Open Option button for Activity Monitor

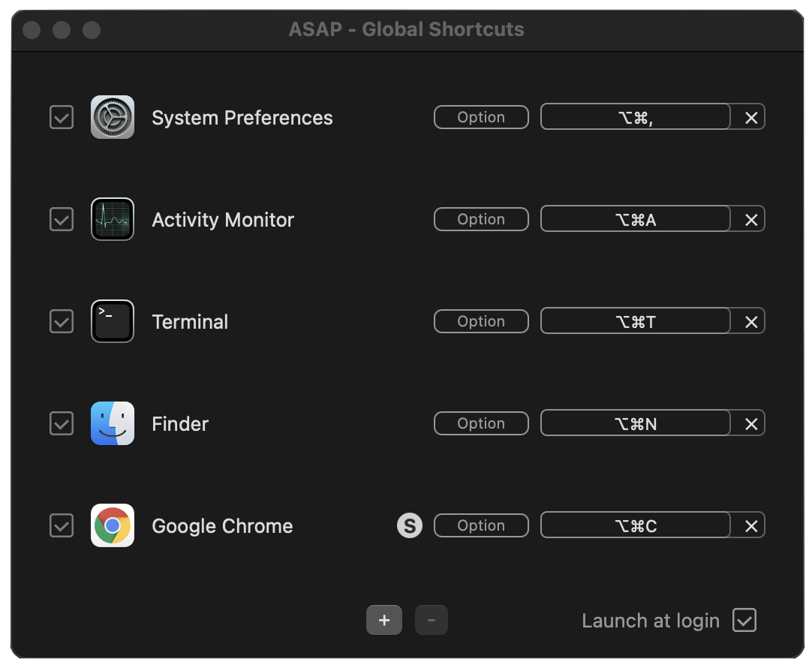[481, 219]
